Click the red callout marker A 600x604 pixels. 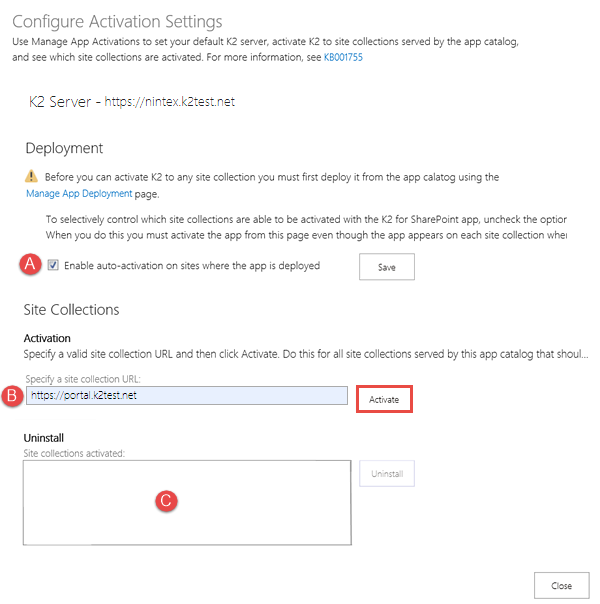[30, 265]
